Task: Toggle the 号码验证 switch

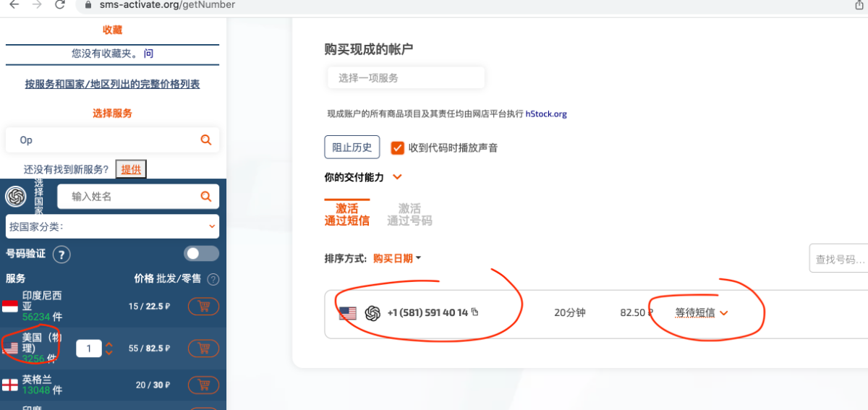Action: (x=202, y=254)
